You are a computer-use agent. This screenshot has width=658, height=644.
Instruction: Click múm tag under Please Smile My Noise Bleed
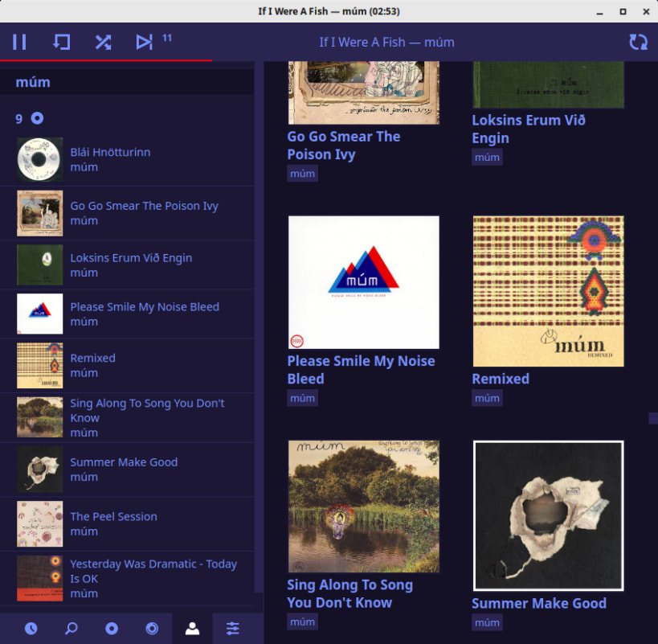pos(302,398)
